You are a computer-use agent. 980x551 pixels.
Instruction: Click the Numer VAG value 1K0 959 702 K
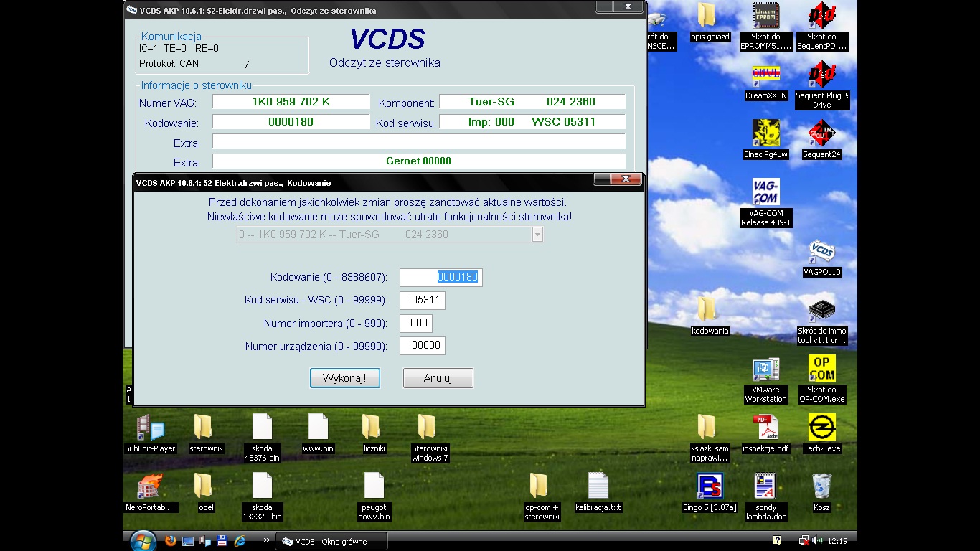[291, 102]
